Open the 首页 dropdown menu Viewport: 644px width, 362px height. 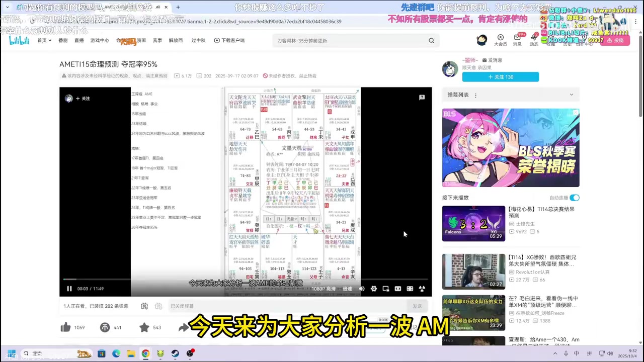pyautogui.click(x=44, y=40)
